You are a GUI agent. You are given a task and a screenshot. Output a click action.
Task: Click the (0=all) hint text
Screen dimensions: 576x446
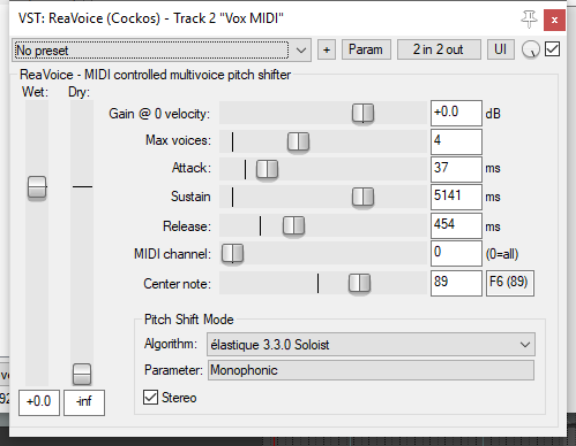(502, 254)
